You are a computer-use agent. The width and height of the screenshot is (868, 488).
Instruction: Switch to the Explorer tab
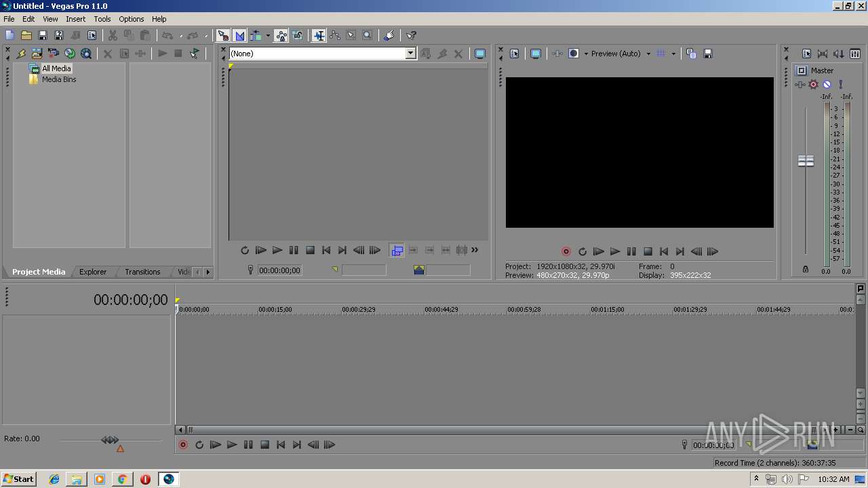93,272
